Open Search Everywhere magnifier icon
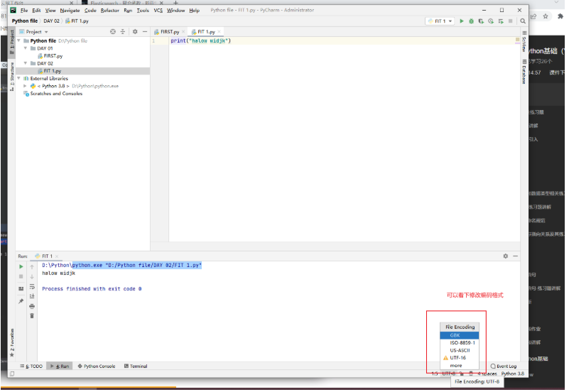The width and height of the screenshot is (569, 392). [523, 21]
